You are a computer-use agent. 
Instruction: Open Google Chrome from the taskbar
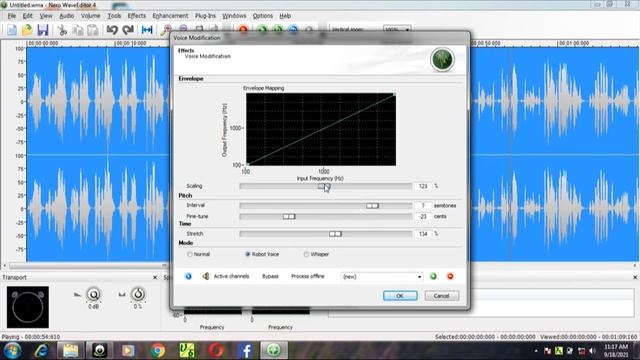point(158,351)
